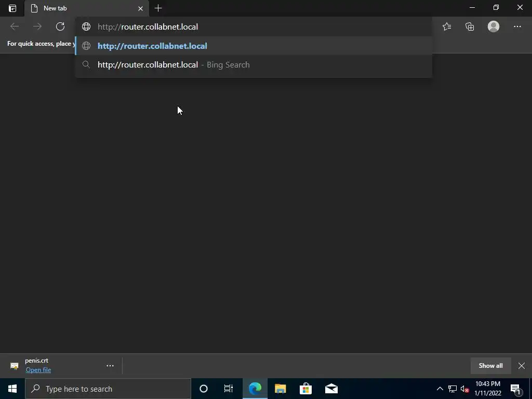Open File Explorer from the taskbar

[x=280, y=389]
